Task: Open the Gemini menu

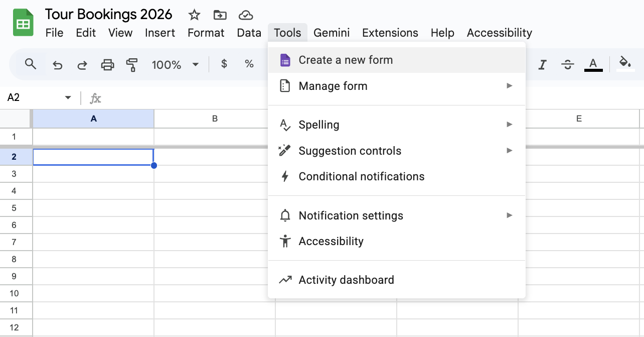Action: [332, 33]
